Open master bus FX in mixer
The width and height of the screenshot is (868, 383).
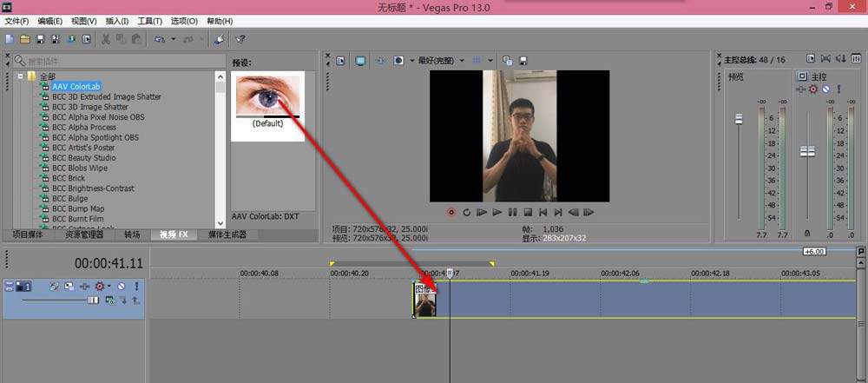[801, 89]
